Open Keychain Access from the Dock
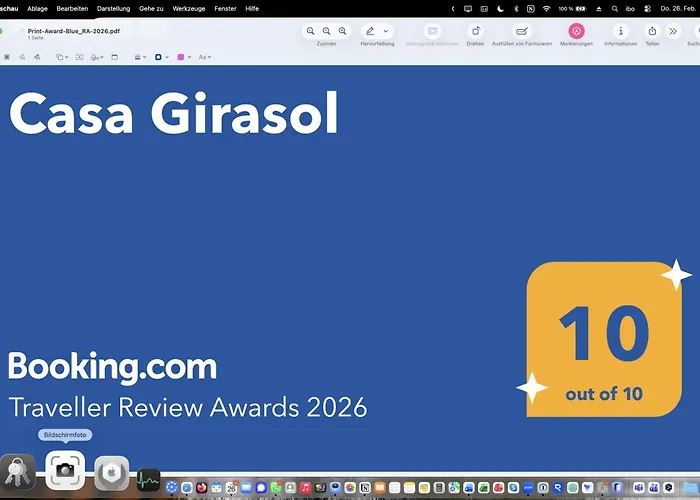Image resolution: width=700 pixels, height=500 pixels. pos(18,472)
